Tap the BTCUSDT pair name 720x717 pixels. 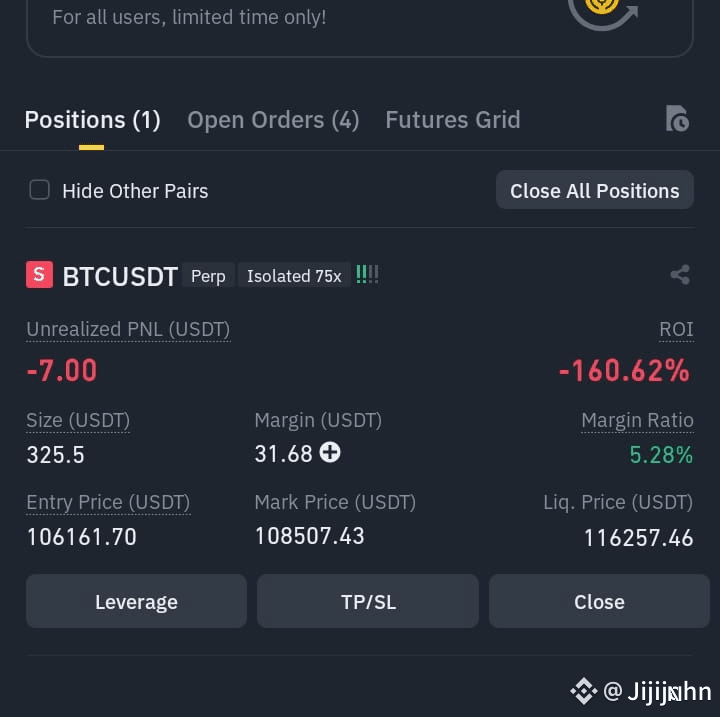coord(120,277)
